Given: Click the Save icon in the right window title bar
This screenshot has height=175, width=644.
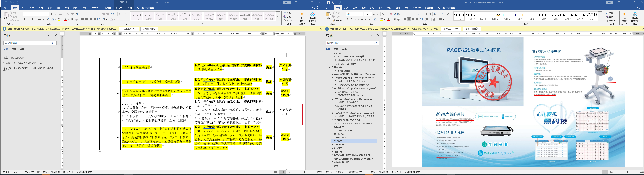Looking at the screenshot, I should point(328,3).
